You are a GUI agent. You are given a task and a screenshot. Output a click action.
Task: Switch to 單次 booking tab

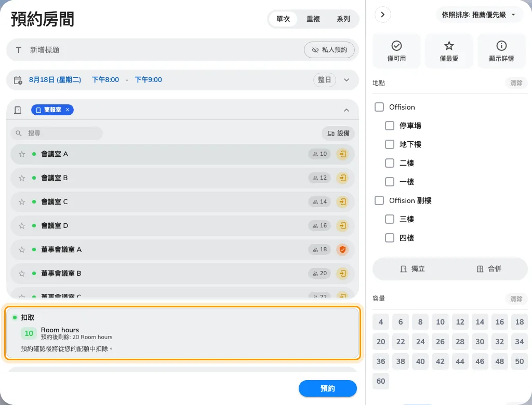point(283,19)
